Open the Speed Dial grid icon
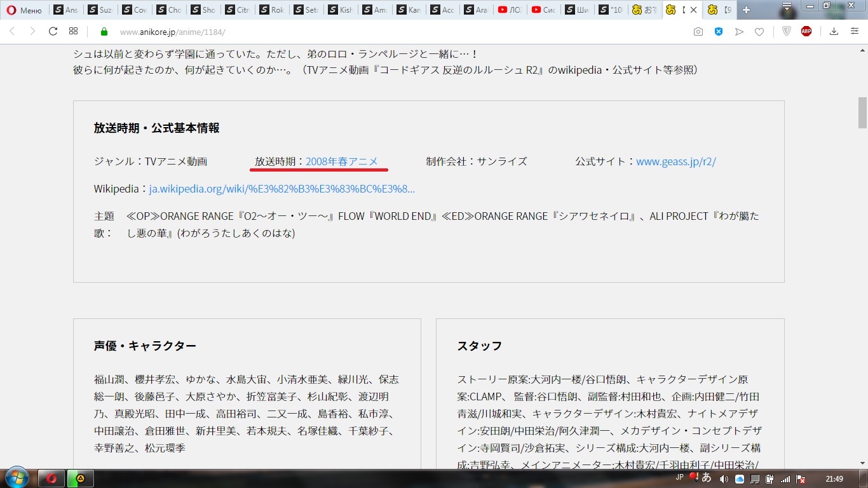The height and width of the screenshot is (488, 868). (x=74, y=31)
